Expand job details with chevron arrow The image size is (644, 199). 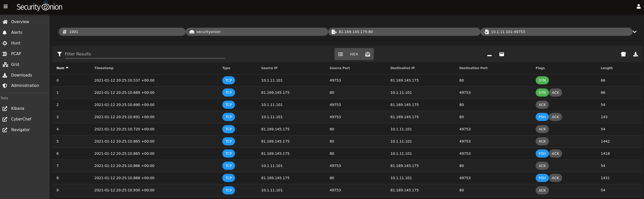pyautogui.click(x=635, y=32)
